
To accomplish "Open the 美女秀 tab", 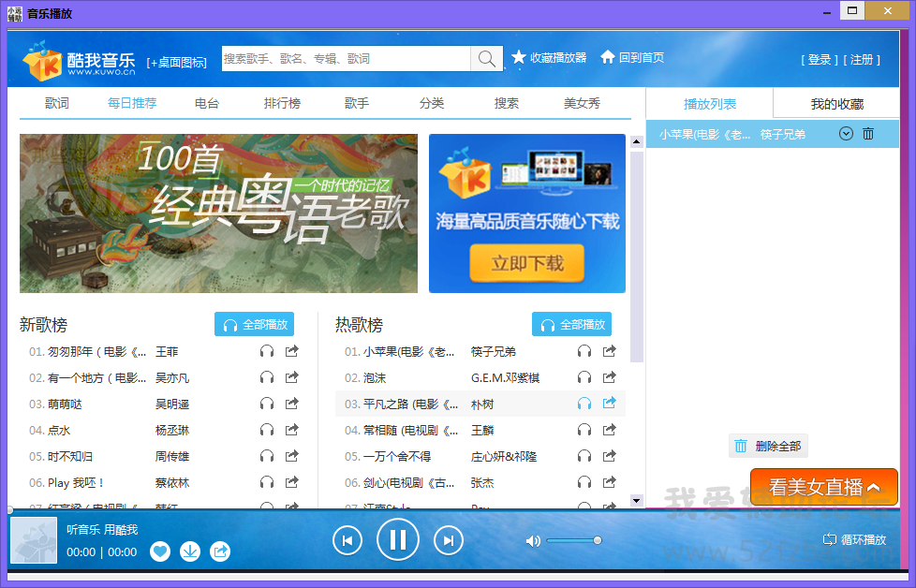I will [582, 103].
